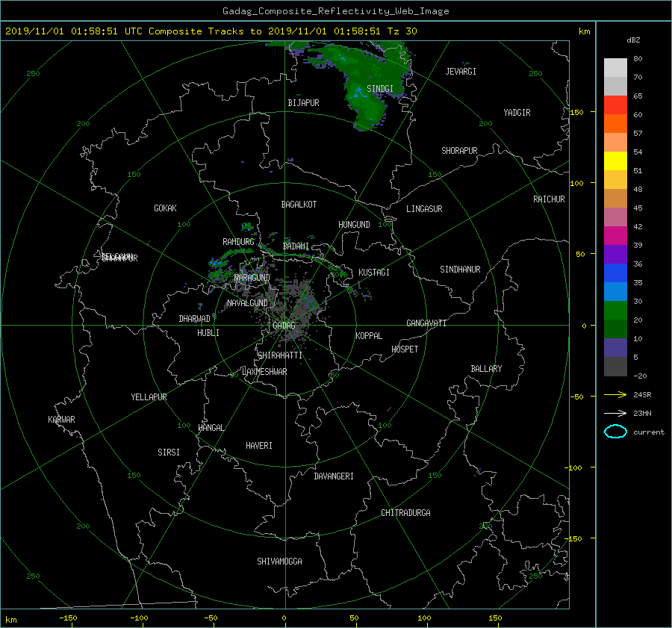Click the JEVARGI city label
The width and height of the screenshot is (672, 628).
pos(461,72)
